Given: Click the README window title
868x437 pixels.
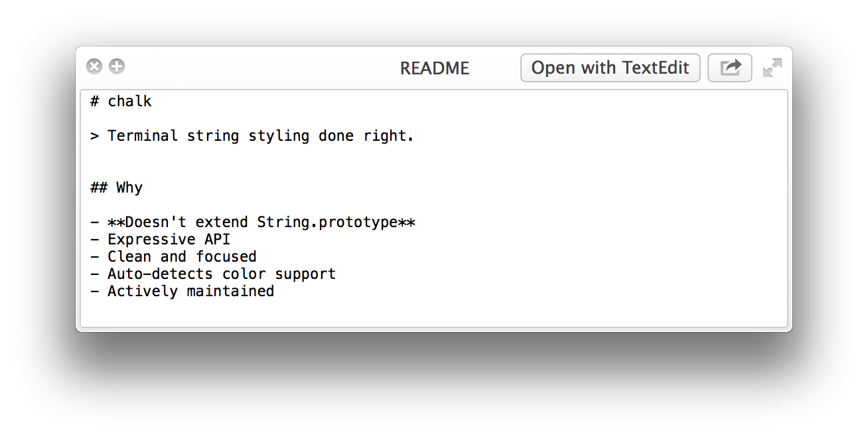Looking at the screenshot, I should coord(435,68).
